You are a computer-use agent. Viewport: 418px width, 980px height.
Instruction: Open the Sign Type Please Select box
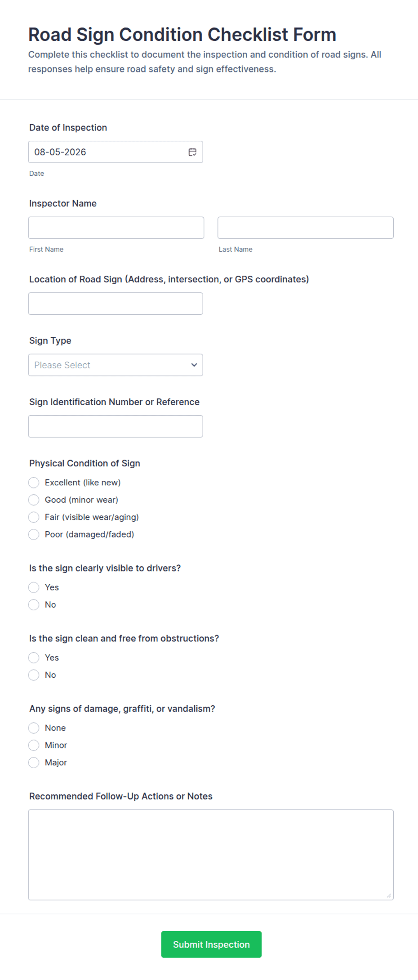tap(116, 365)
